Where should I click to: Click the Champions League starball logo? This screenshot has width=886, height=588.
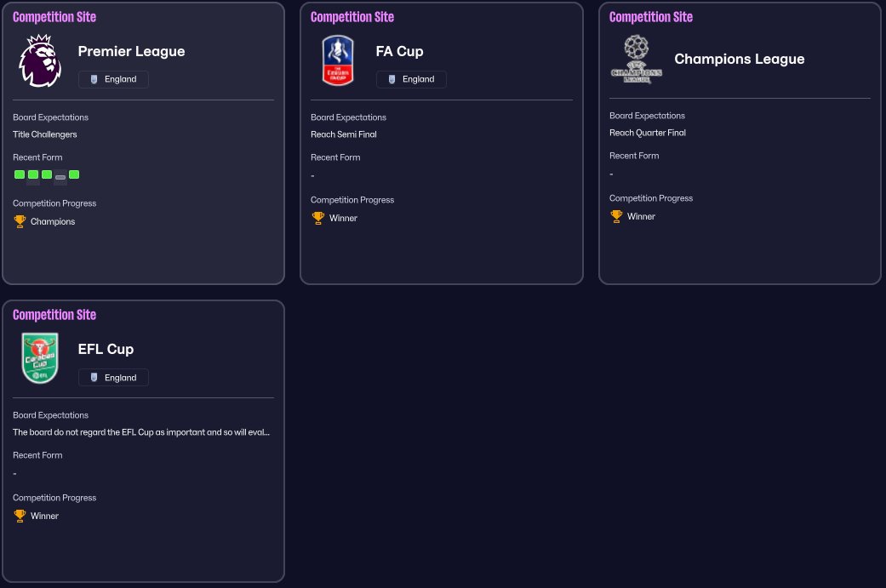click(637, 60)
